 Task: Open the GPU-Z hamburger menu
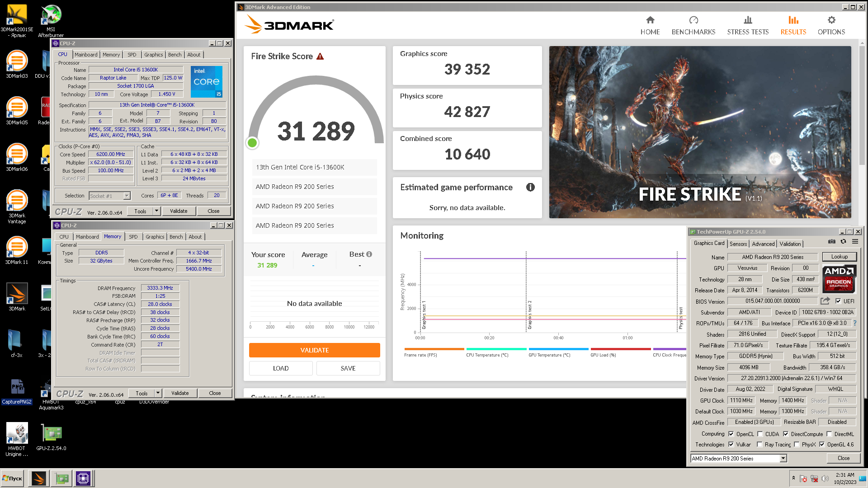(855, 242)
